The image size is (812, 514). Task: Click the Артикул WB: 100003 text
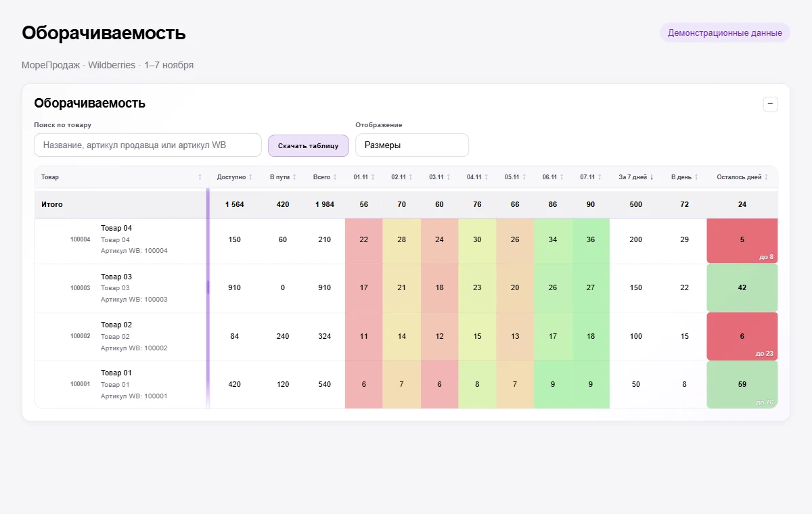click(x=134, y=300)
